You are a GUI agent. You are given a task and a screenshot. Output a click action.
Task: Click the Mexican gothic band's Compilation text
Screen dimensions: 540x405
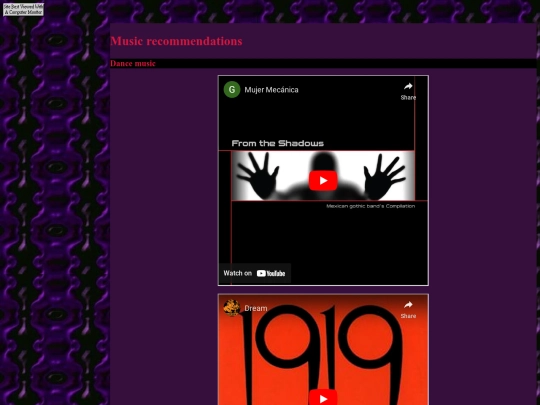(x=371, y=206)
